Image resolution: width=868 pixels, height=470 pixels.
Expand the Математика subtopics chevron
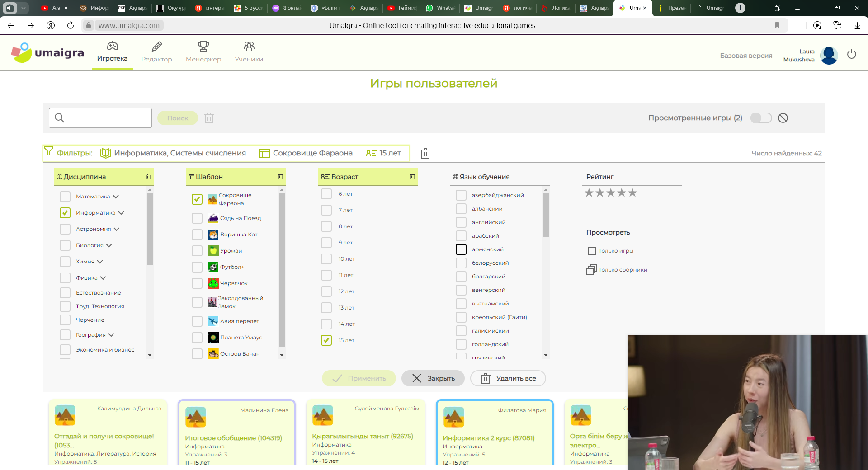click(116, 197)
